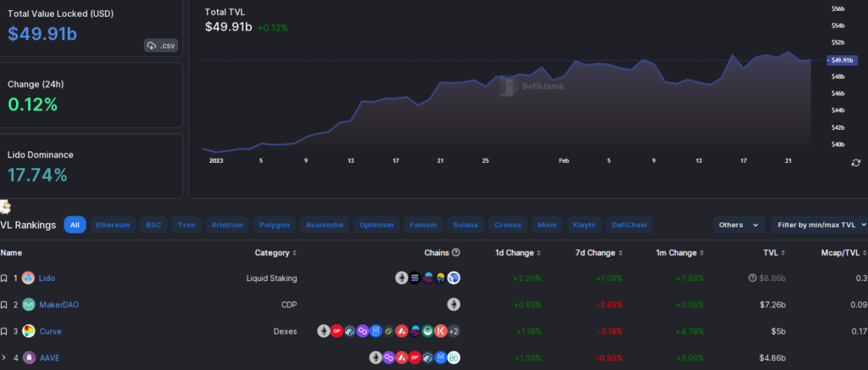Viewport: 868px width, 370px height.
Task: Click the MakerDAO protocol logo
Action: (x=29, y=305)
